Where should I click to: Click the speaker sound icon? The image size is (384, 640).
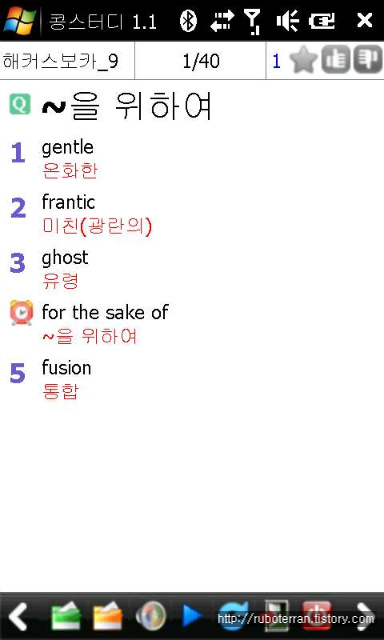(x=151, y=616)
